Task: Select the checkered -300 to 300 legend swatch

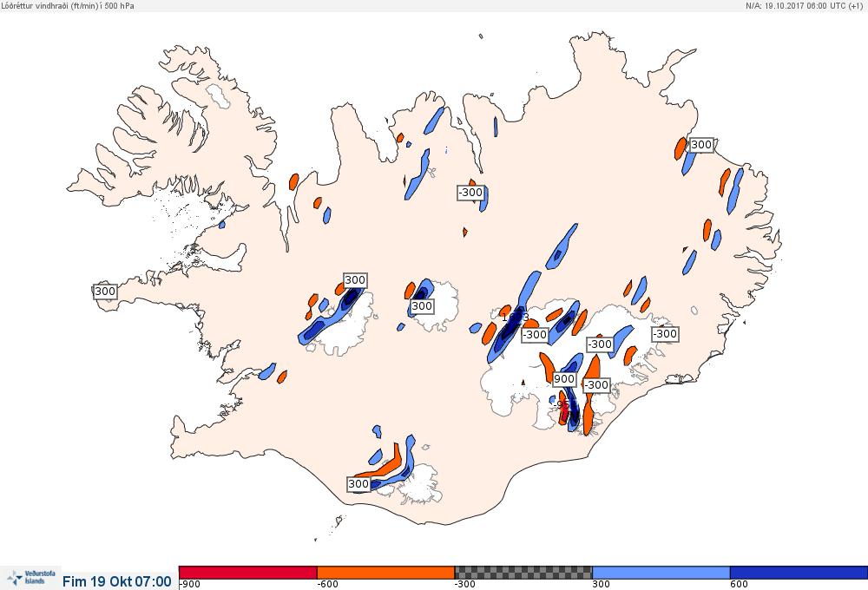Action: 523,573
